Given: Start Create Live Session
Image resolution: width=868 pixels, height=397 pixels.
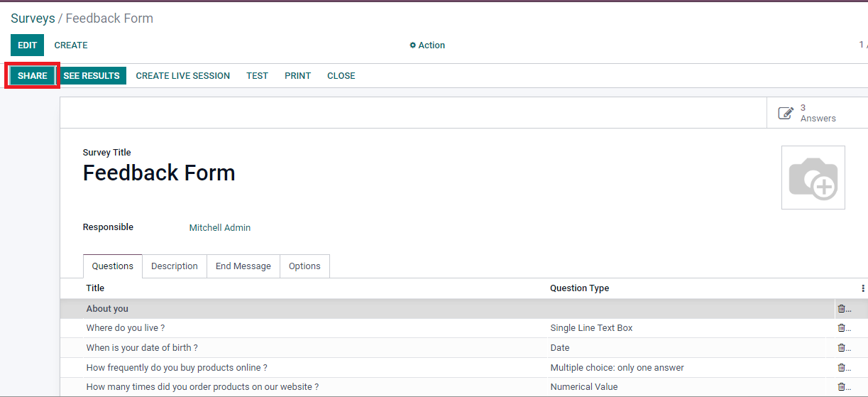Looking at the screenshot, I should click(183, 76).
